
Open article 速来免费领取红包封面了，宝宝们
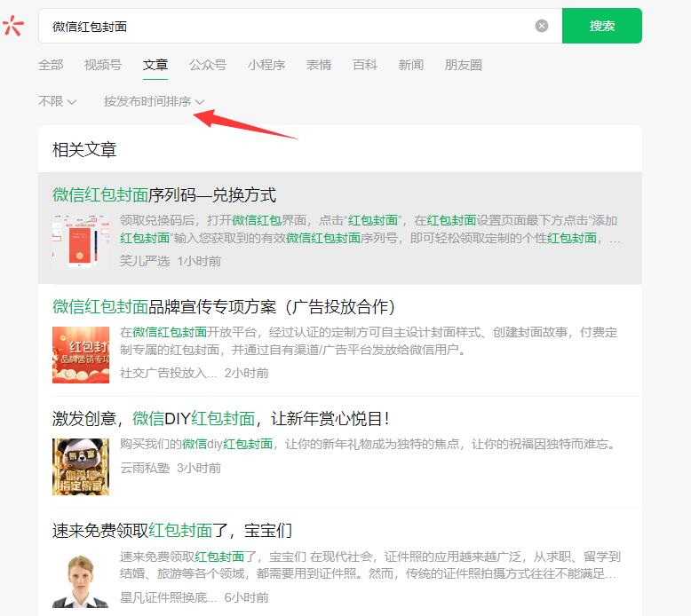pos(172,530)
